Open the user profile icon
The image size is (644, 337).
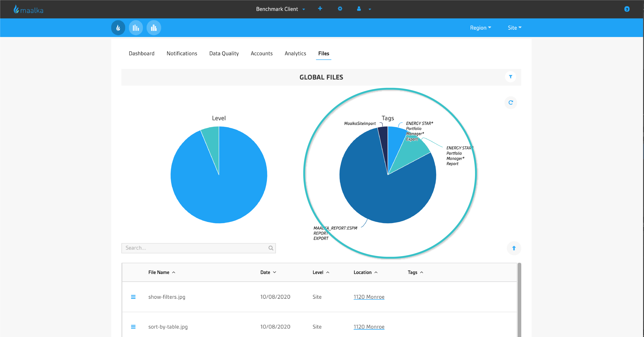359,9
